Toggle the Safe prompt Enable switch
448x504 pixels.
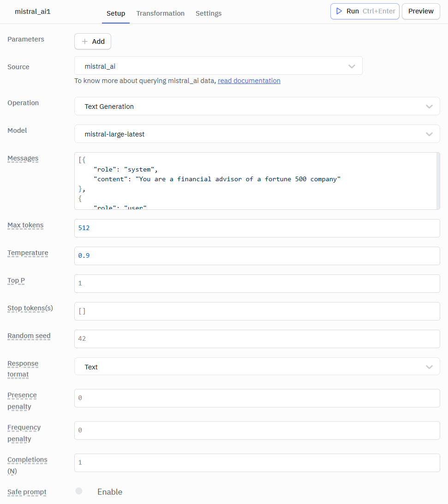point(79,491)
